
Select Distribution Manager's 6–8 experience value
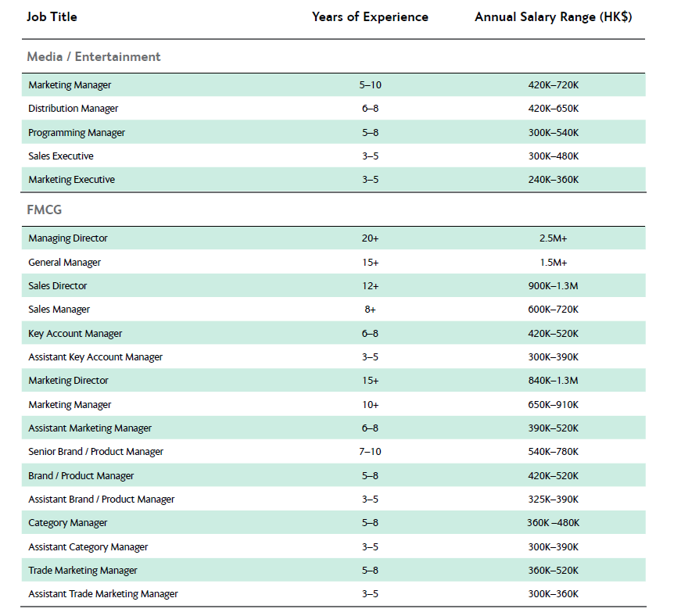370,109
